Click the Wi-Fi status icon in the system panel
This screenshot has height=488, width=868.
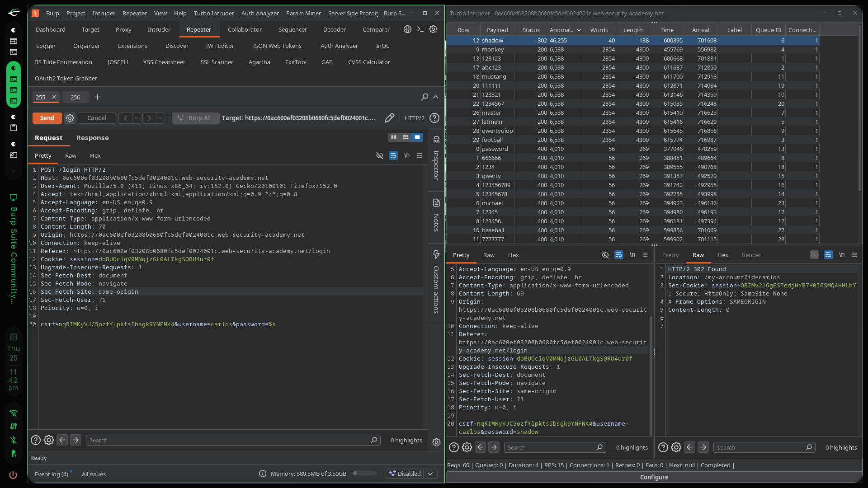[x=13, y=413]
